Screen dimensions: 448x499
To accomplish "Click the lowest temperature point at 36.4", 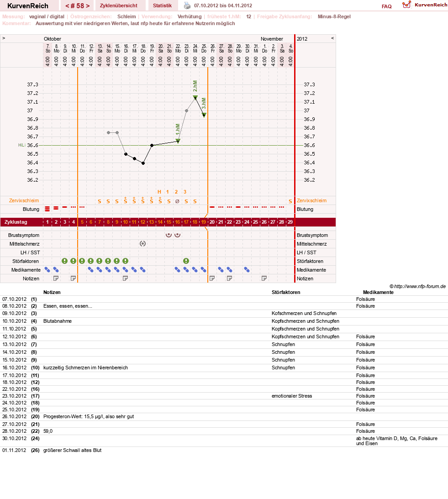I will point(143,163).
